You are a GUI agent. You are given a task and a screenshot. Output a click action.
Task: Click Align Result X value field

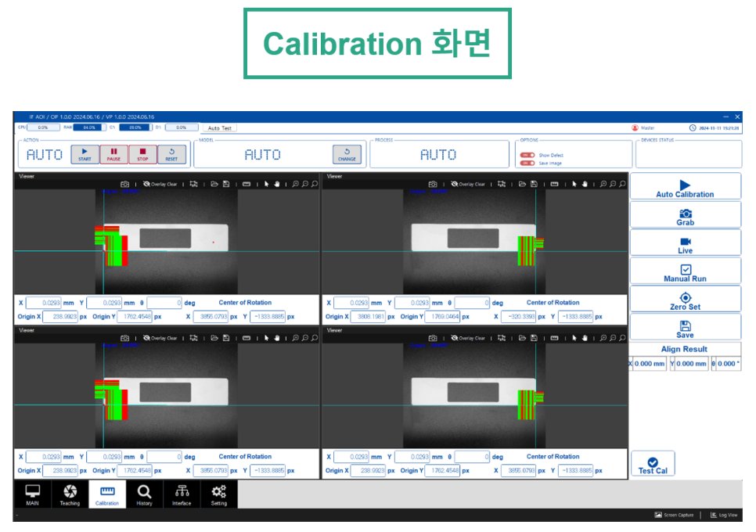tap(650, 364)
